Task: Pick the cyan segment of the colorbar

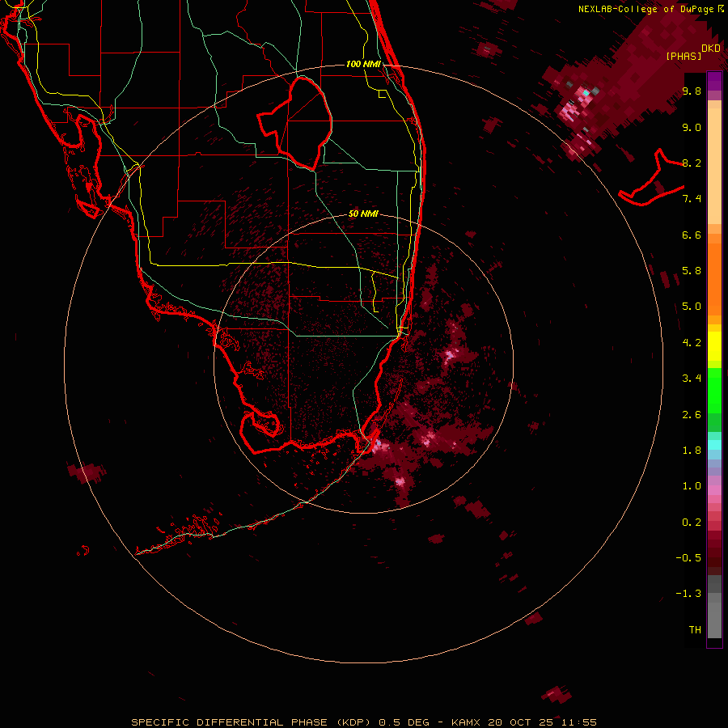Action: coord(714,445)
